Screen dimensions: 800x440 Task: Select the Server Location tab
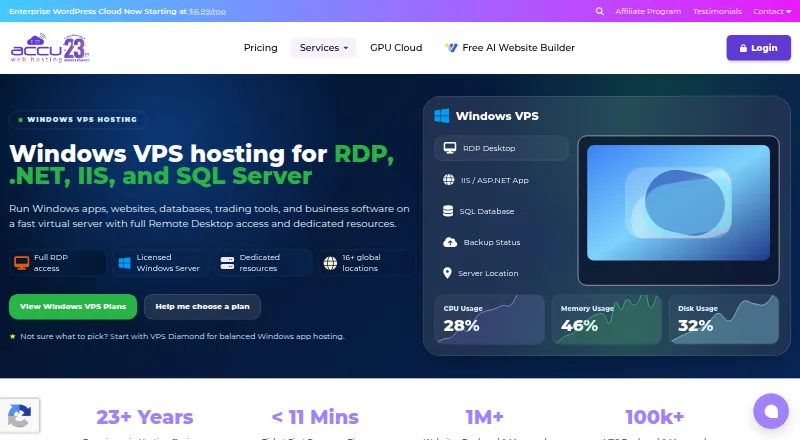pos(501,273)
